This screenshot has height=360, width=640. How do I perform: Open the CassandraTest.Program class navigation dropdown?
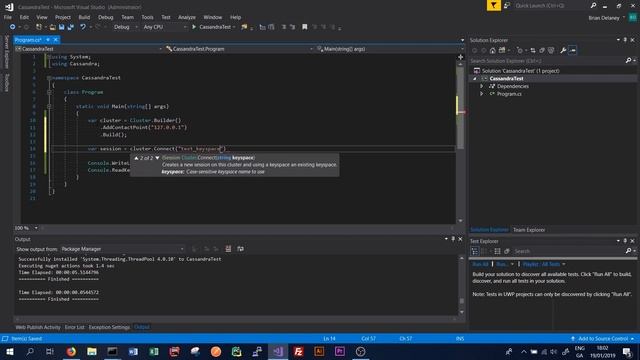[x=239, y=49]
